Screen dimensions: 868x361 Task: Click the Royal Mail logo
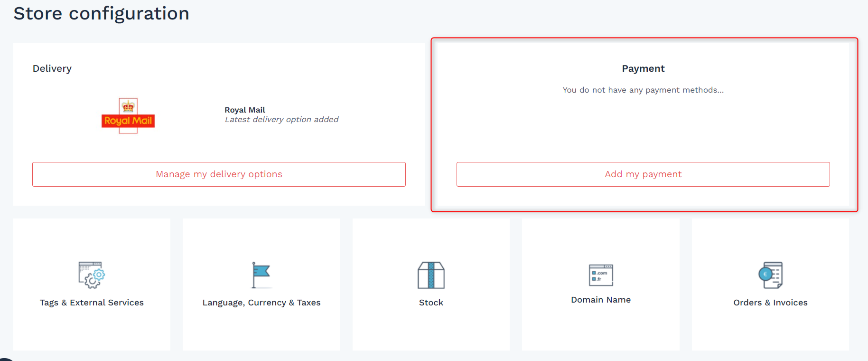pos(128,116)
